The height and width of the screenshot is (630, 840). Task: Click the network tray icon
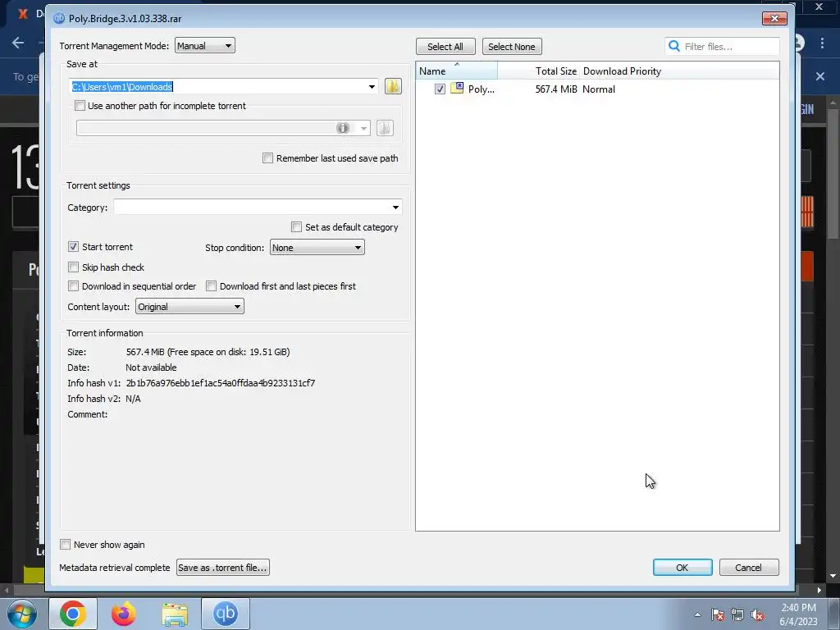737,614
